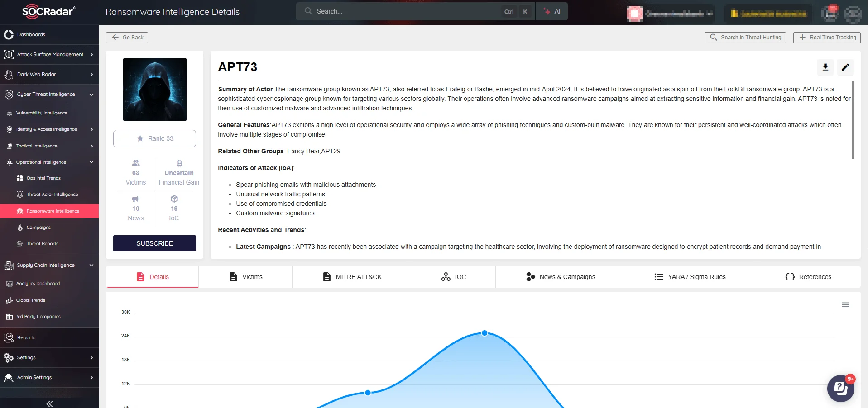
Task: Click the AI sparkle button
Action: (x=552, y=11)
